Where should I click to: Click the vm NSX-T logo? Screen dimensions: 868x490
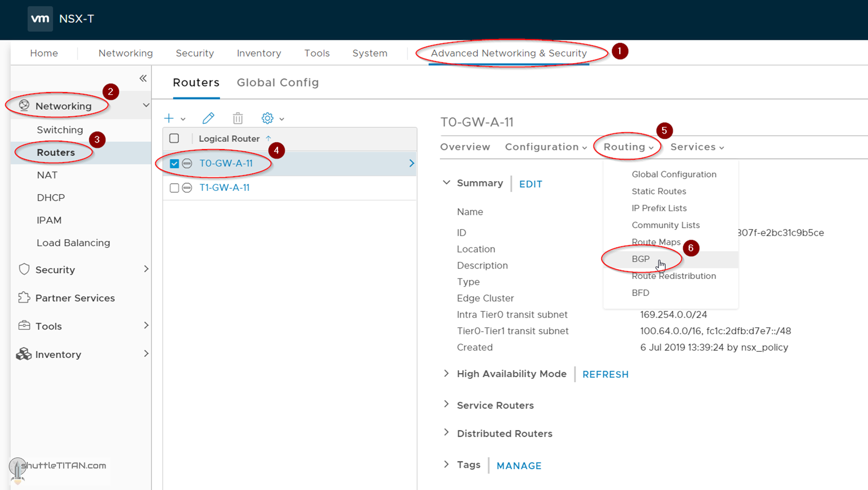point(40,19)
